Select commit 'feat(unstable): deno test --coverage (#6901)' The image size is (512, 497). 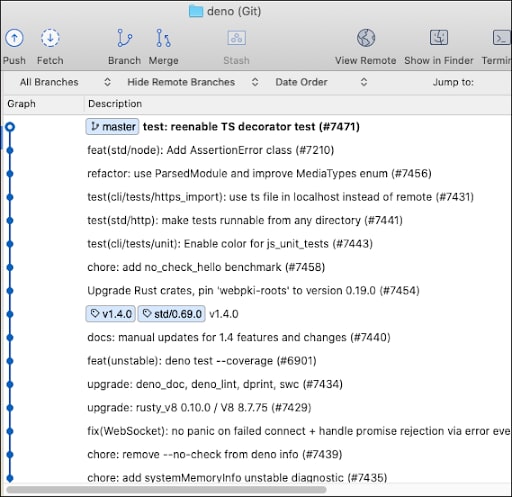[202, 361]
